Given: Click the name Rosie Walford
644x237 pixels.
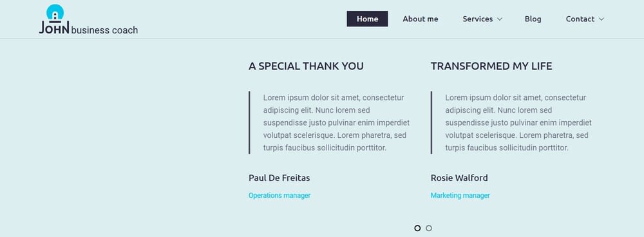Looking at the screenshot, I should pos(459,178).
